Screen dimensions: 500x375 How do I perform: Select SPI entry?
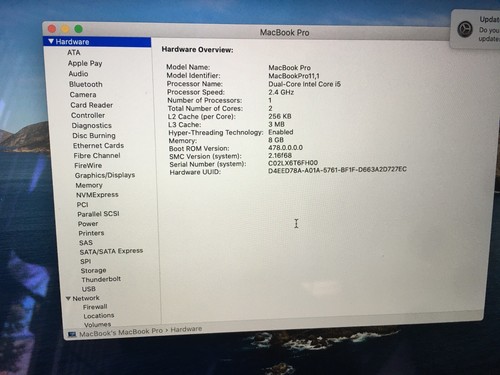(86, 261)
